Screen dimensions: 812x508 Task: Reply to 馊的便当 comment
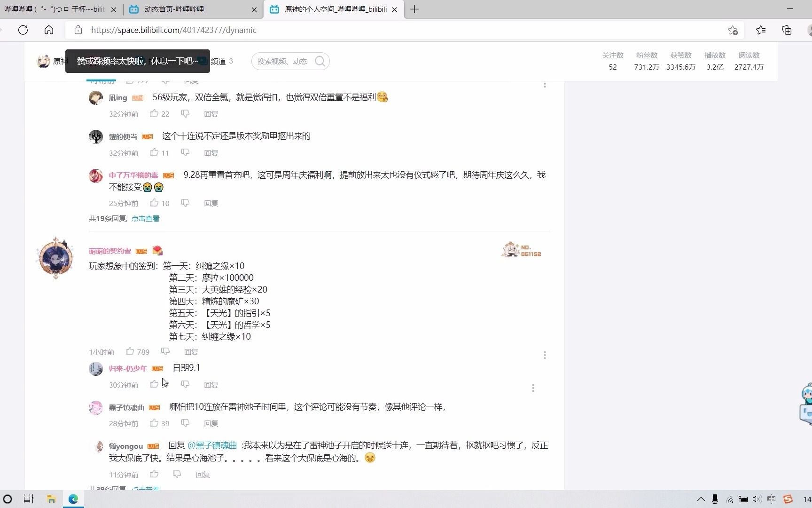coord(211,153)
